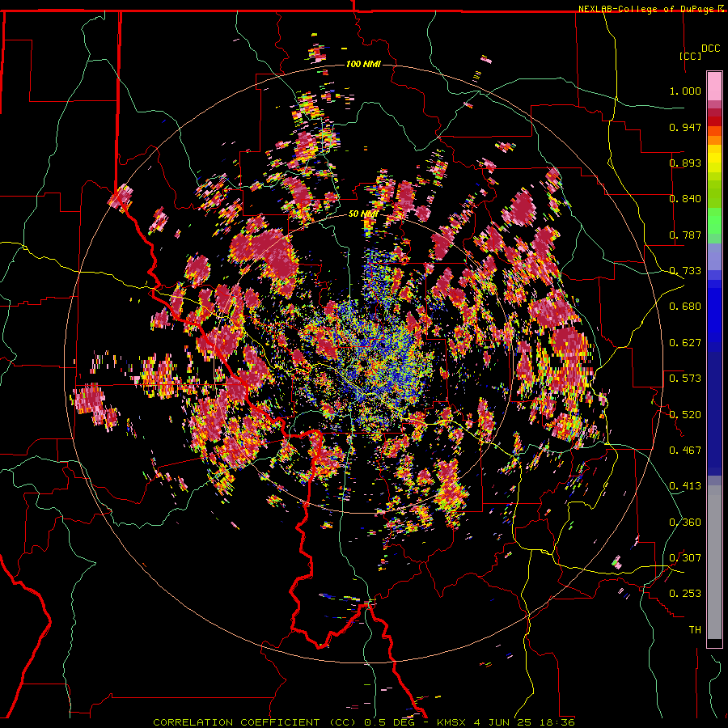Click the 0.787 scale value
The height and width of the screenshot is (728, 728).
685,235
